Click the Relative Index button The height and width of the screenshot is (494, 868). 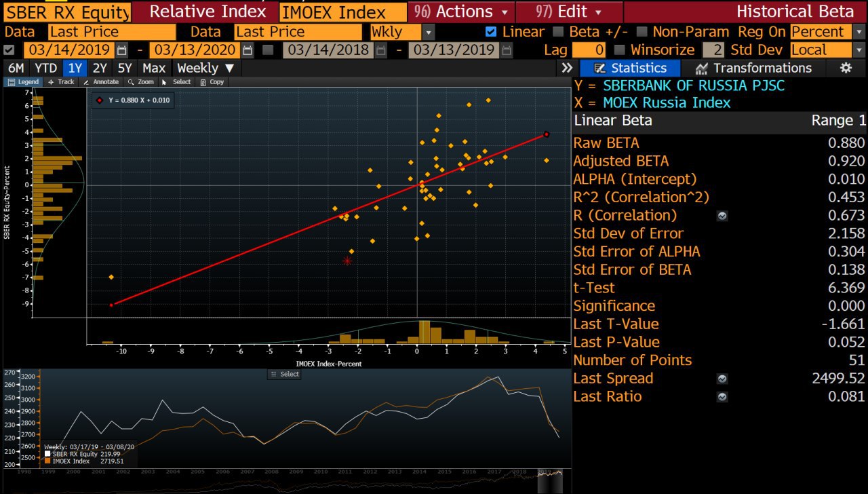(x=208, y=12)
